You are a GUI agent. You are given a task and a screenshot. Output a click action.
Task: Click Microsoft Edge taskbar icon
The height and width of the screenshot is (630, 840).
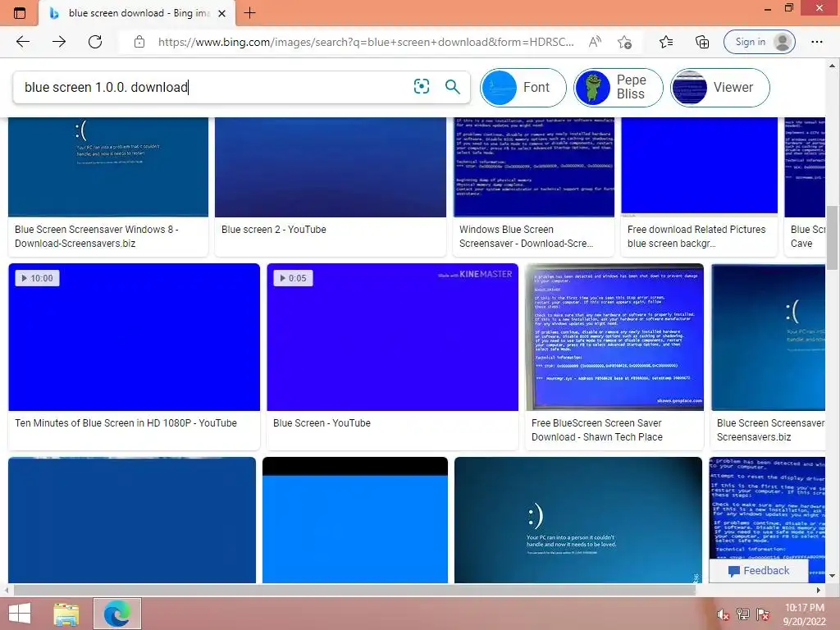tap(117, 614)
